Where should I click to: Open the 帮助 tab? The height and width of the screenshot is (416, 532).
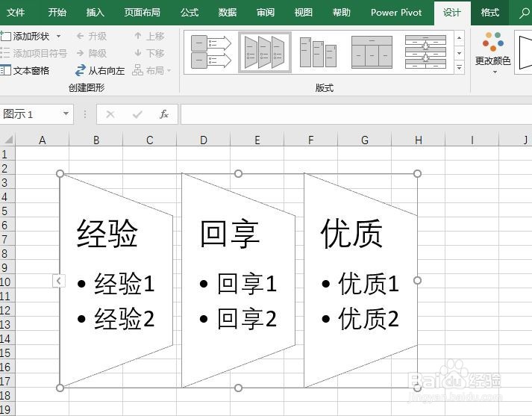(341, 13)
